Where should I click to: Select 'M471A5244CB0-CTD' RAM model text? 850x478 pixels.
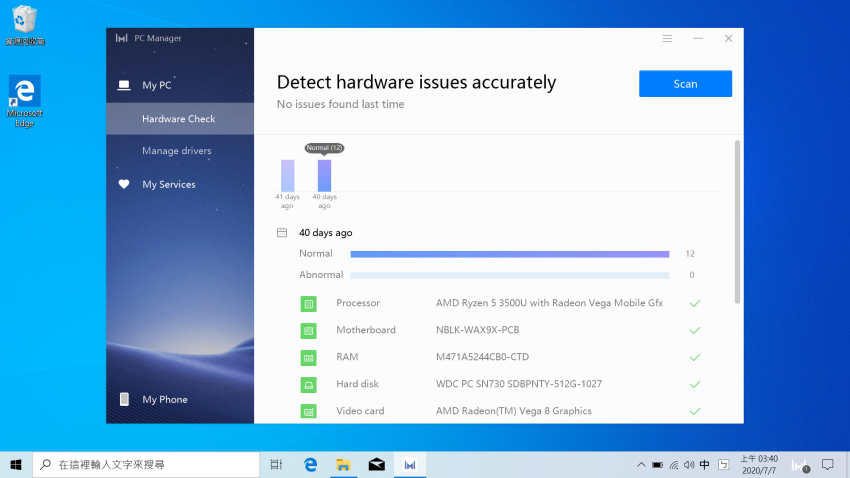point(482,357)
